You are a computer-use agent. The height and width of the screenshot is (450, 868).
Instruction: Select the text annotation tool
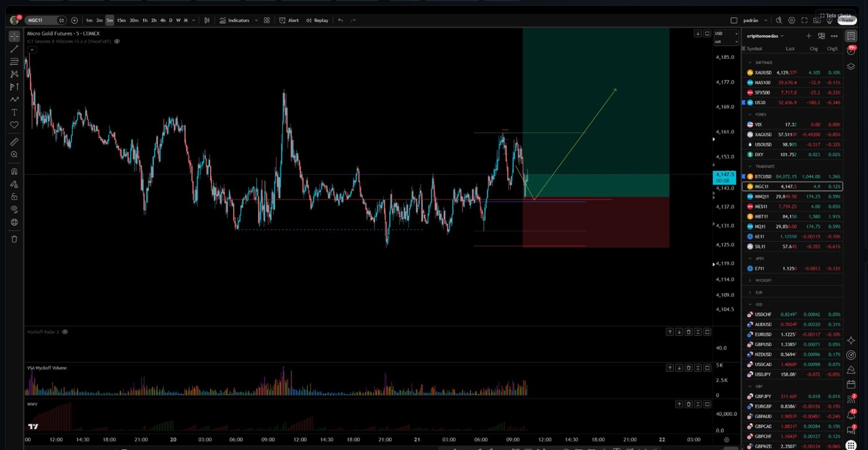click(x=14, y=112)
